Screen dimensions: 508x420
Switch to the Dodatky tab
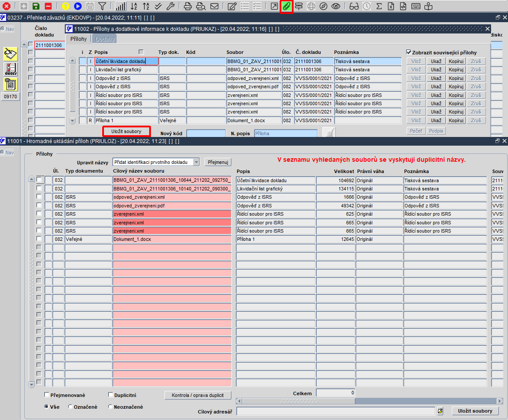[x=105, y=39]
